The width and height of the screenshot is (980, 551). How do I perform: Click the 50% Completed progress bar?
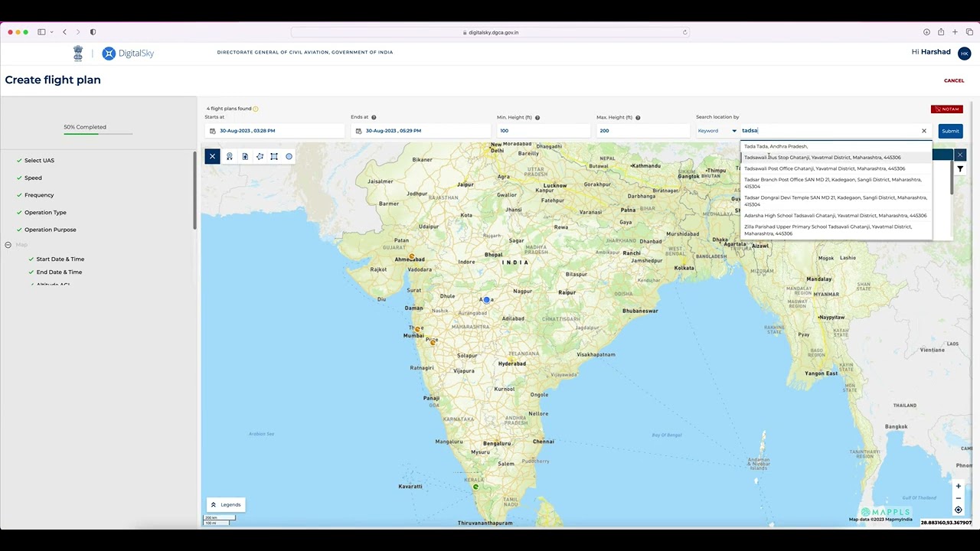pos(98,133)
